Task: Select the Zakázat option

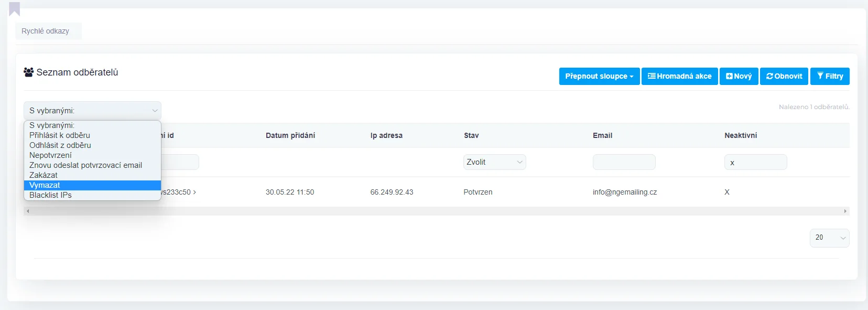Action: (44, 175)
